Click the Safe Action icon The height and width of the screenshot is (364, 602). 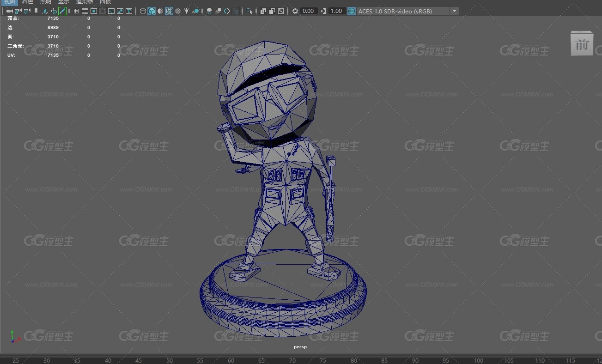tap(120, 11)
